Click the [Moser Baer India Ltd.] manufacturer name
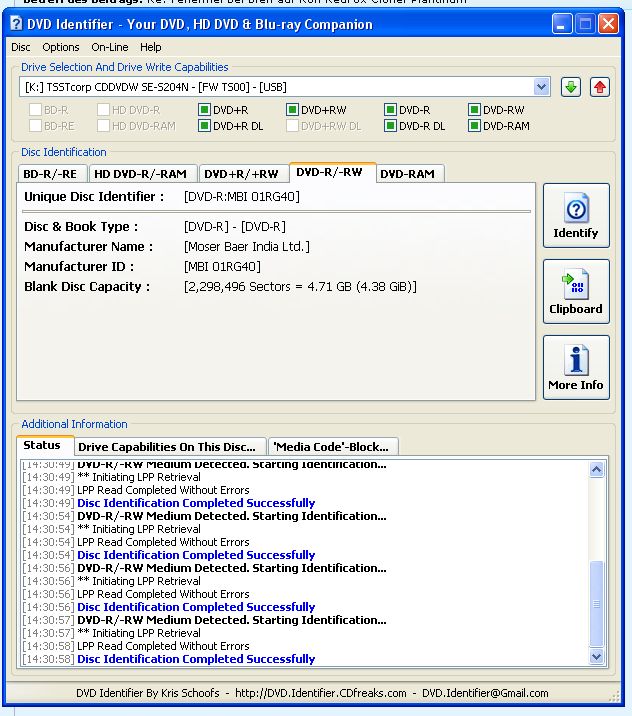The image size is (632, 716). [247, 247]
